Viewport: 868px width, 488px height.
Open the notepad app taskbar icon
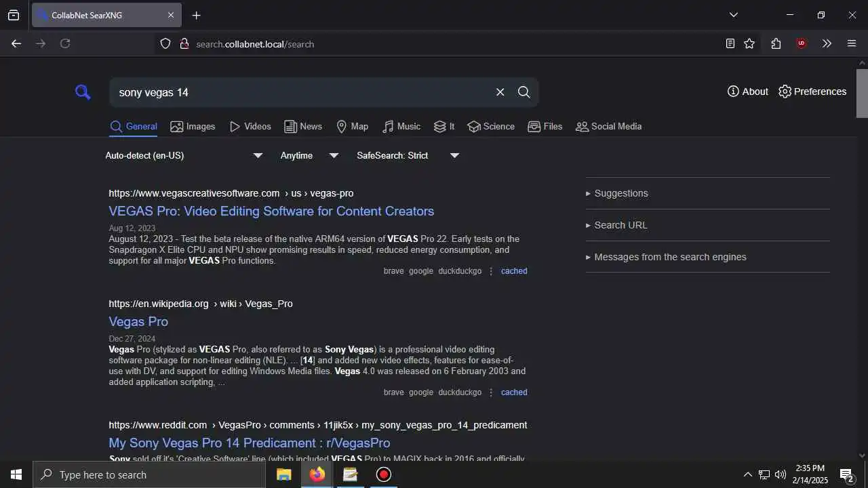click(350, 474)
